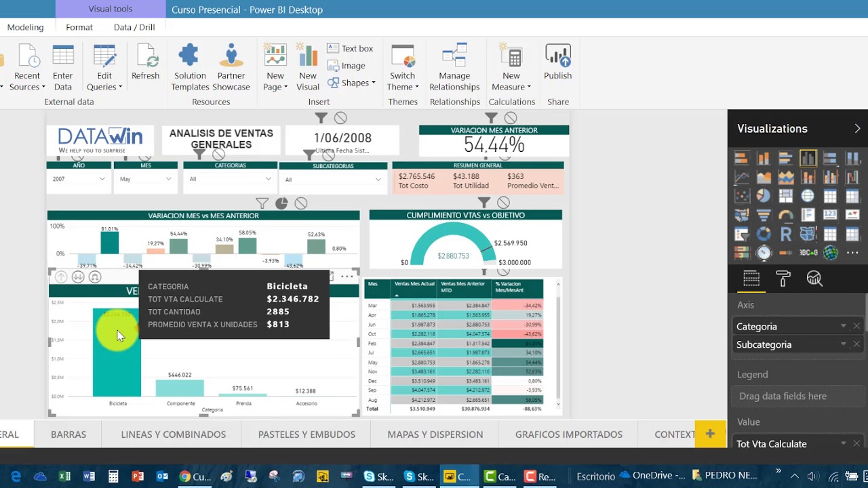Remove Subcategoria field from Axis
The image size is (868, 488).
(856, 344)
